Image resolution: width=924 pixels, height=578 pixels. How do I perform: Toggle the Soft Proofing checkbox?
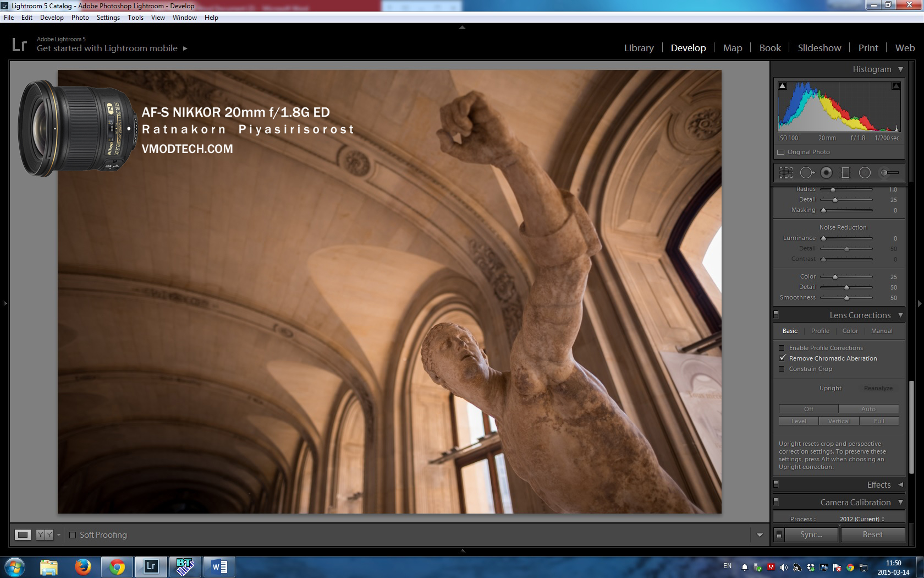(72, 535)
